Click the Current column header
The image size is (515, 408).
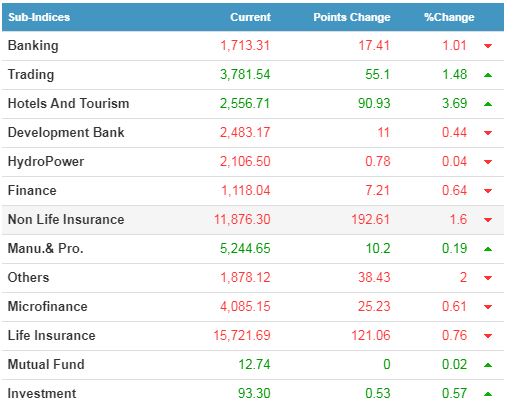[250, 17]
